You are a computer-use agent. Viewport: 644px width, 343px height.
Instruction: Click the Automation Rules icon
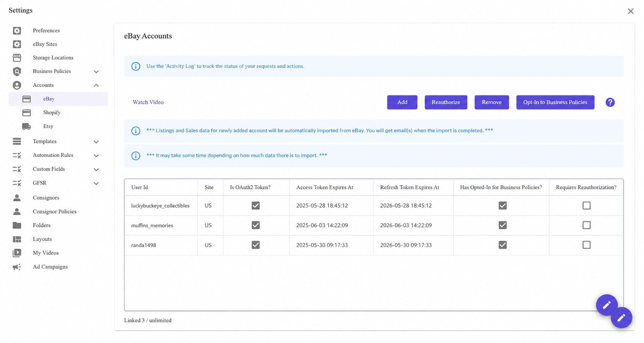click(17, 155)
